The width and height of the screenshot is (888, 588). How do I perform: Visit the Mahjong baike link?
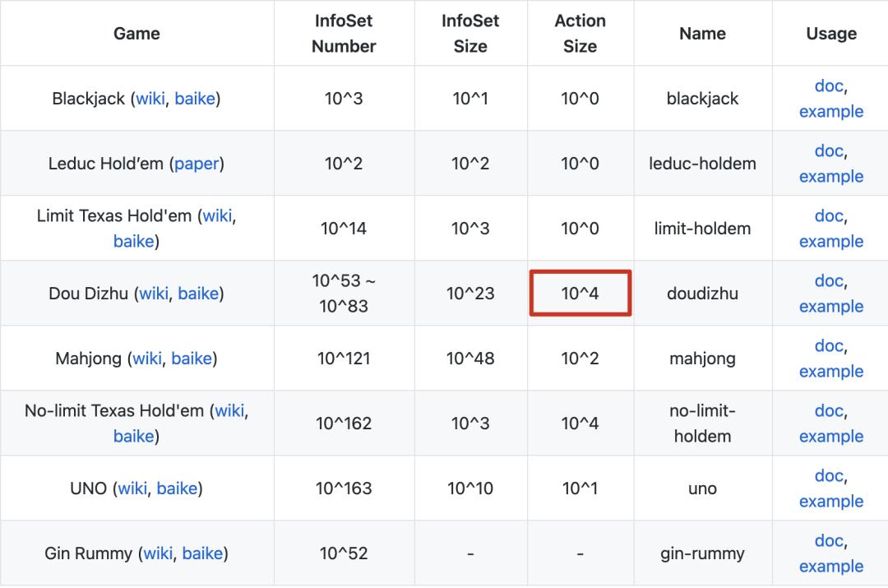(192, 359)
